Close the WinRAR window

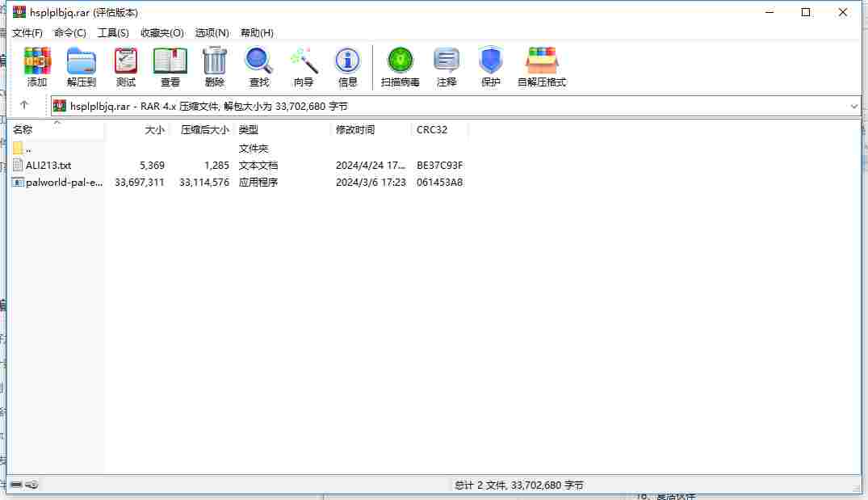pos(842,12)
